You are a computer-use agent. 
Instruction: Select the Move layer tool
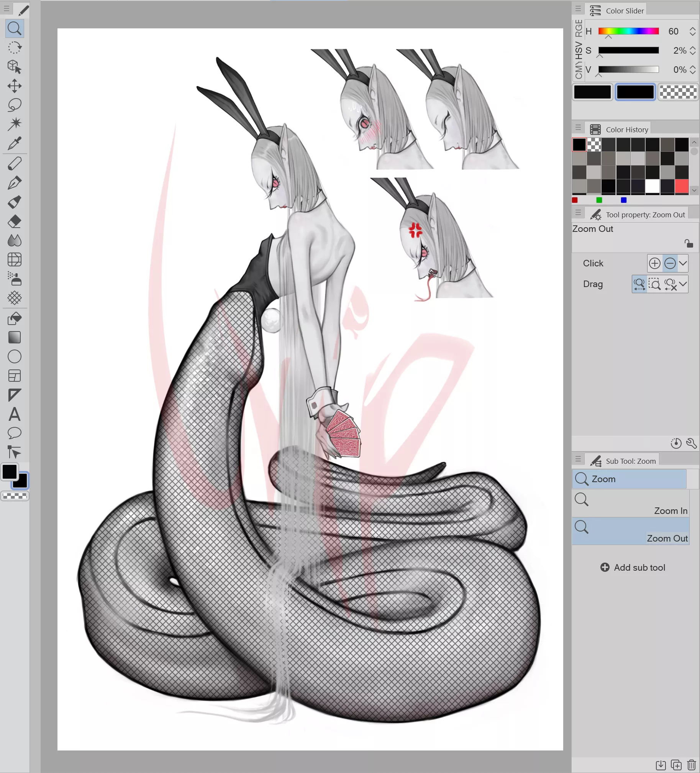point(15,86)
